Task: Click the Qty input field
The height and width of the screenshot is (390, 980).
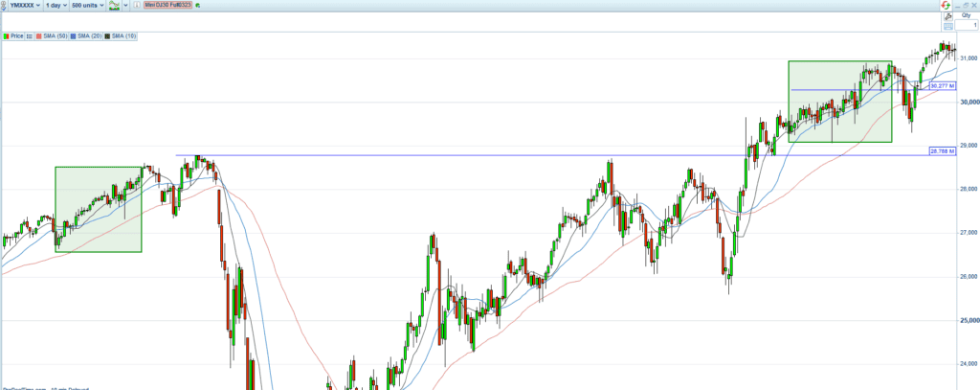Action: 966,25
